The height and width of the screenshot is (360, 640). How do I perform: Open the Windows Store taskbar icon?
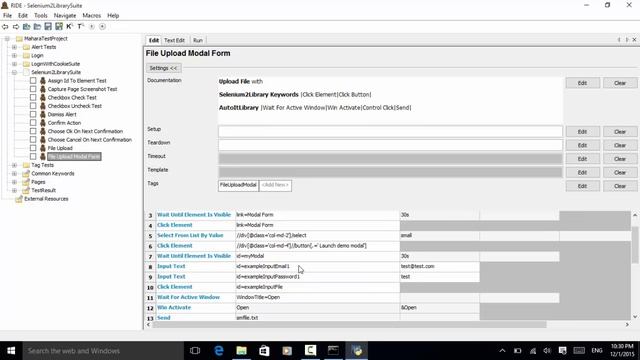(264, 351)
